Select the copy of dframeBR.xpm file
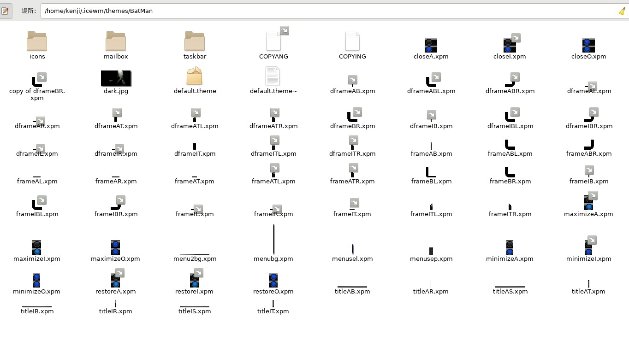This screenshot has width=629, height=364. (37, 78)
